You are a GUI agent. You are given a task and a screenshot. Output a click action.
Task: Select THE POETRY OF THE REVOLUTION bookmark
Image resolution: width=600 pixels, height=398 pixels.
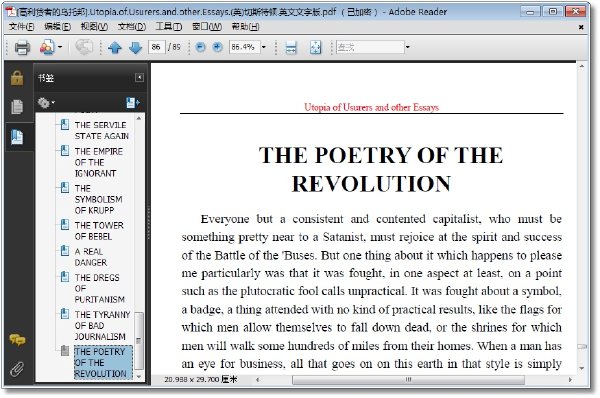point(103,362)
